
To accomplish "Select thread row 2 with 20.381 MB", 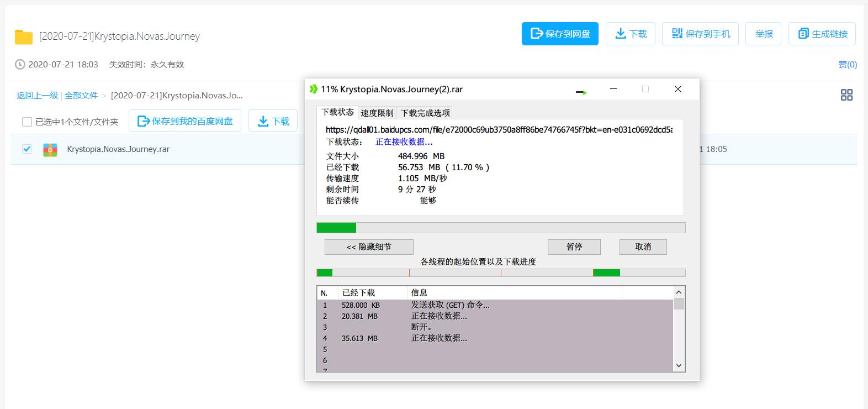I will (495, 316).
